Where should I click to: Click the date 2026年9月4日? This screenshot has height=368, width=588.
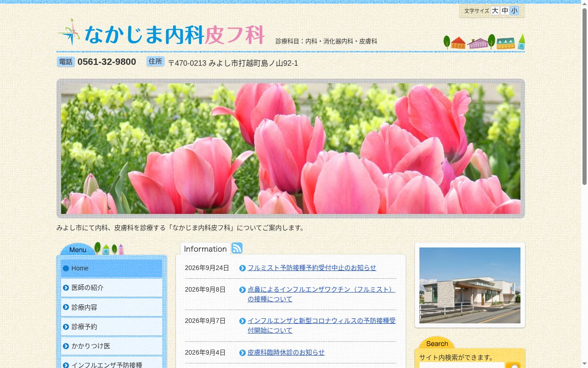coord(205,352)
